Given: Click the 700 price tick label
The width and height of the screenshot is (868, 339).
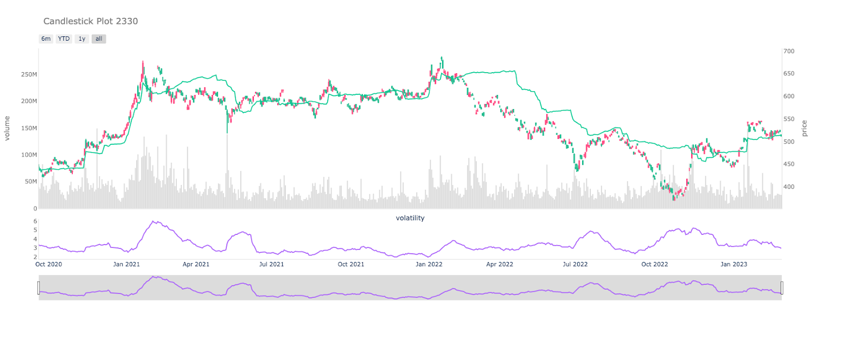Looking at the screenshot, I should [789, 52].
